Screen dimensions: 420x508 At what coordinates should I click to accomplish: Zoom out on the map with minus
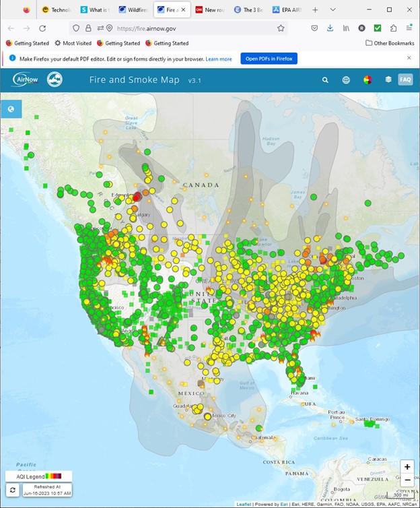[407, 480]
